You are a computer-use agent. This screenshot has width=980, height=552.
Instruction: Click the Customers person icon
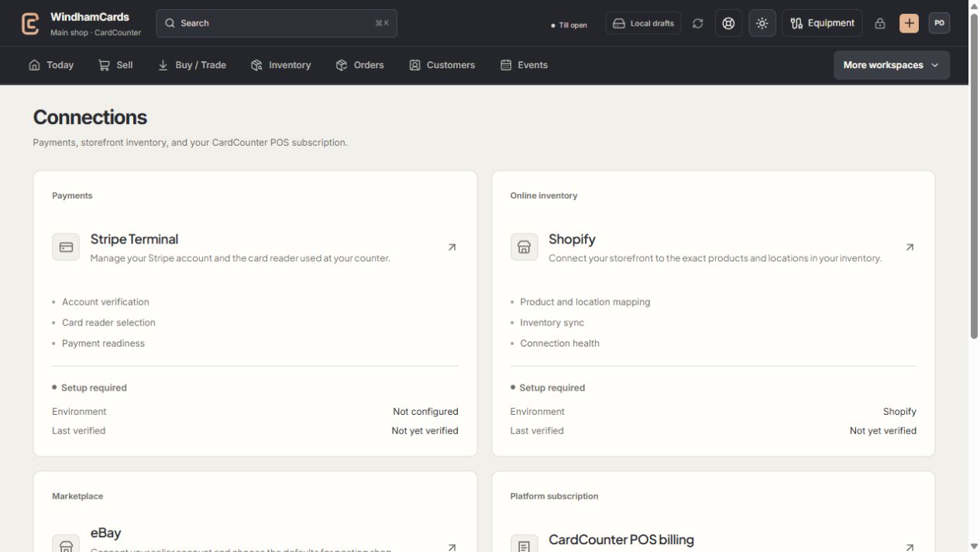414,65
